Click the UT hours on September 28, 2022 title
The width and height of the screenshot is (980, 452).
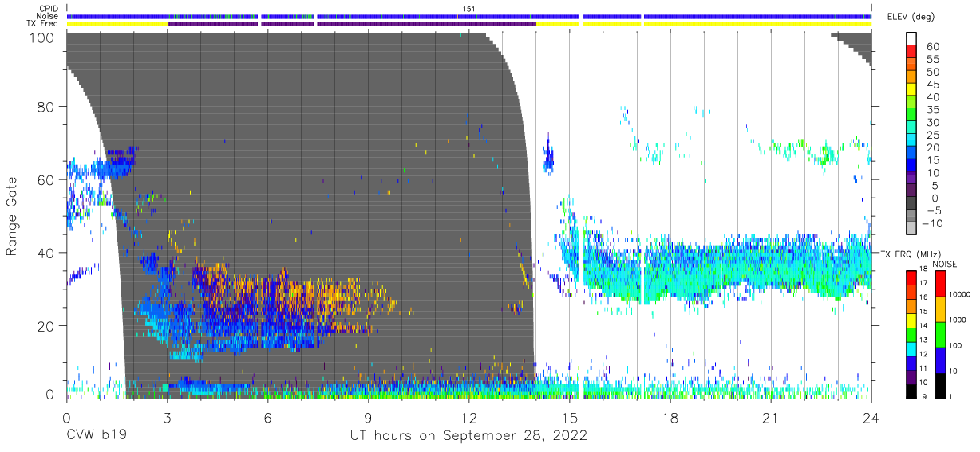point(469,436)
